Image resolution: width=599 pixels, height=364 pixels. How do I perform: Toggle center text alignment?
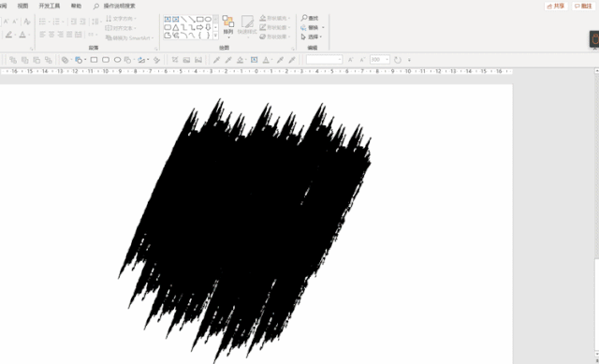point(51,35)
